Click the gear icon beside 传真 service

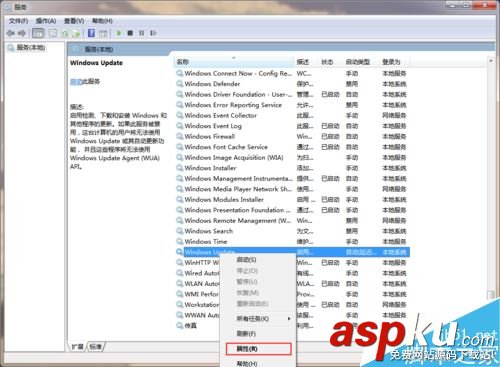tap(180, 325)
